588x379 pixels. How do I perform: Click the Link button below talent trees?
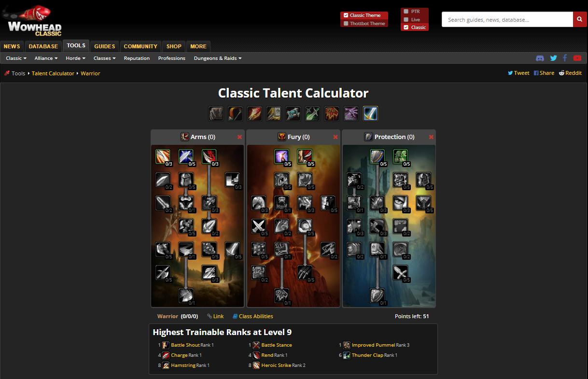point(215,316)
